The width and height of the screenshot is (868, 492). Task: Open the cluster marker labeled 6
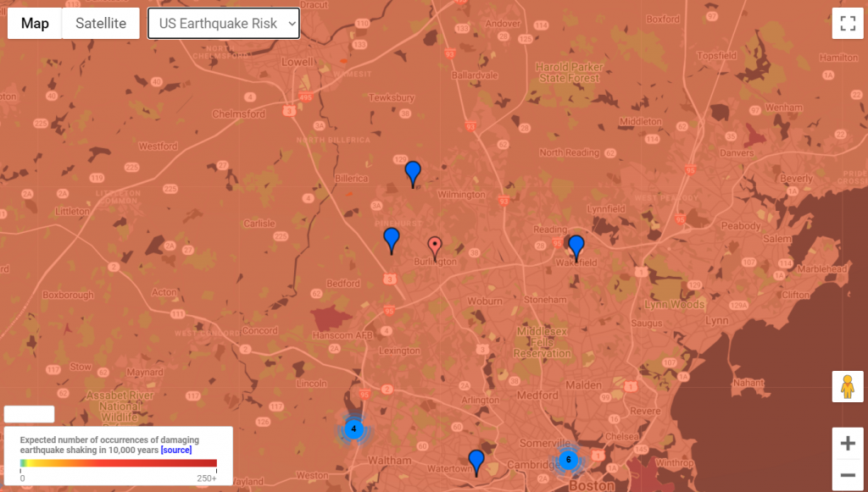[x=568, y=461]
